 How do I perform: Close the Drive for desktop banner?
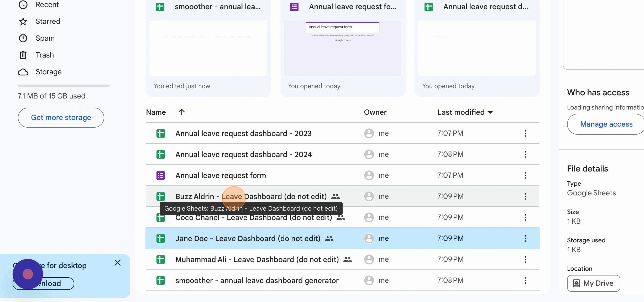tap(118, 263)
